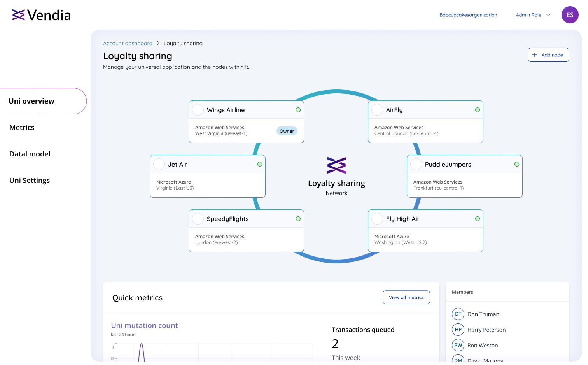Screen dimensions: 588x365
Task: Click Ron Weston's RW avatar
Action: click(x=458, y=345)
